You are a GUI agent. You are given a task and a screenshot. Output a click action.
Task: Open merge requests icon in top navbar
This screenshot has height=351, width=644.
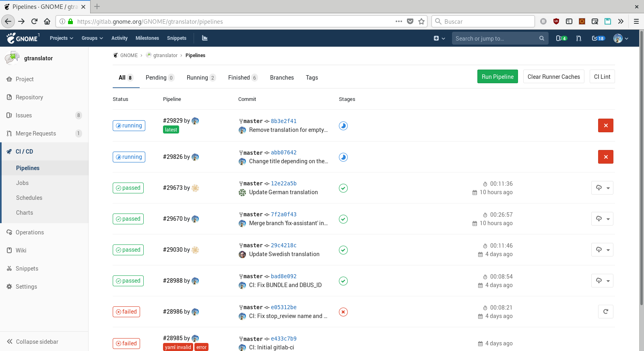(579, 38)
